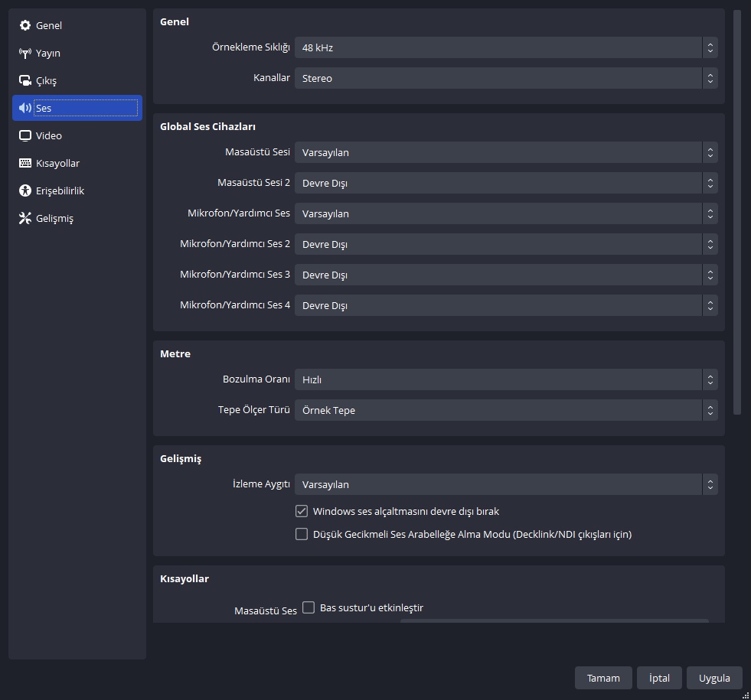Toggle Bas sustur'u etkinleştir checkbox
751x700 pixels.
(x=309, y=607)
